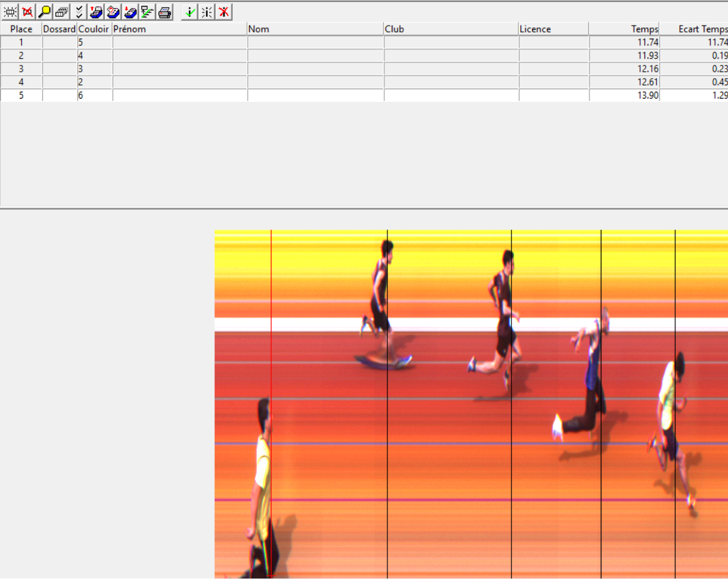Click Place 1 cell

click(x=21, y=42)
